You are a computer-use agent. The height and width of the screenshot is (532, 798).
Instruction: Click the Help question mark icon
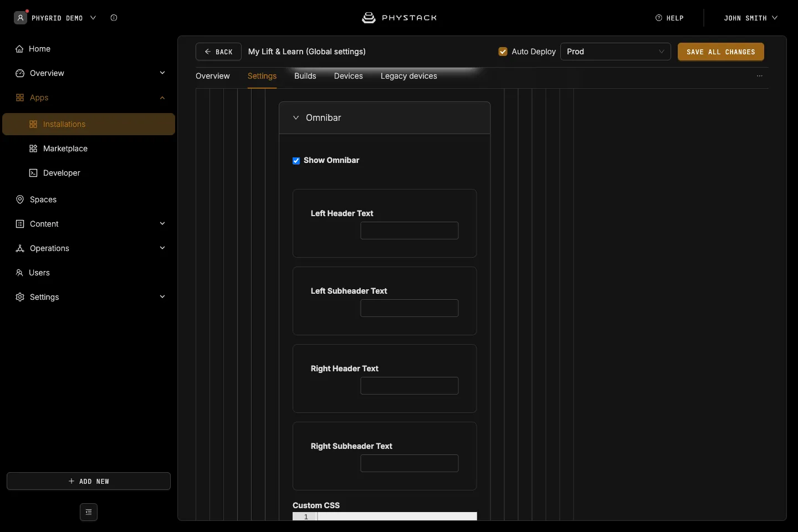coord(659,18)
